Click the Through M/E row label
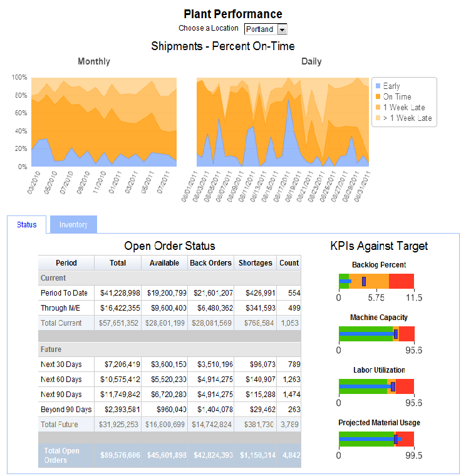The height and width of the screenshot is (476, 461). [x=60, y=308]
